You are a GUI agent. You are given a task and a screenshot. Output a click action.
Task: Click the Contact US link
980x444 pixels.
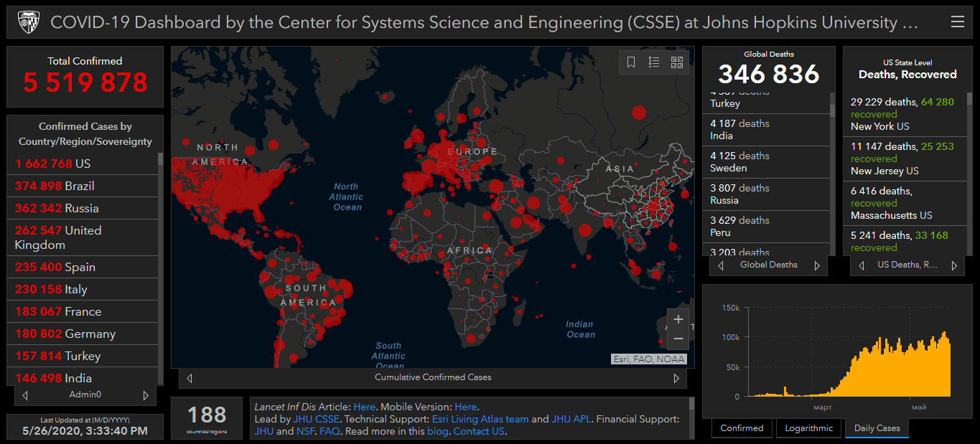(479, 431)
